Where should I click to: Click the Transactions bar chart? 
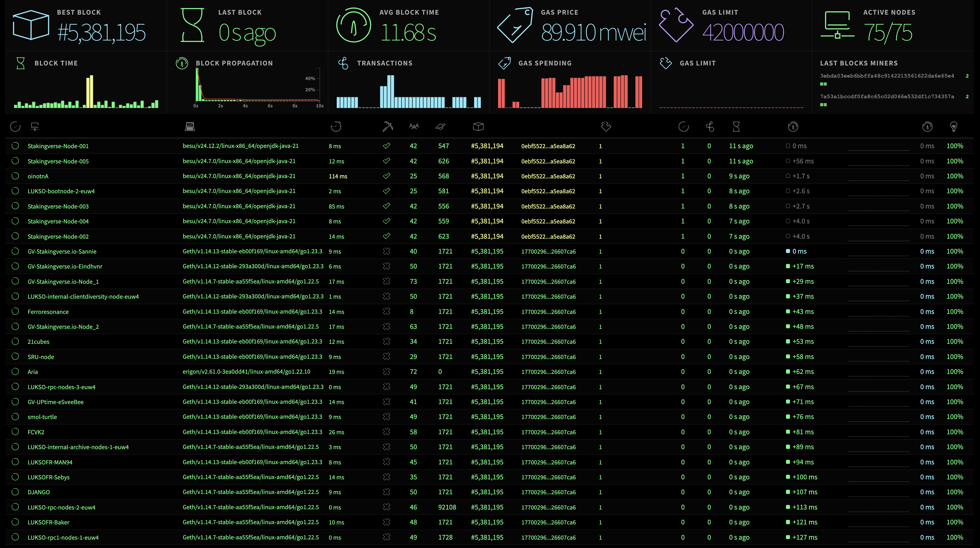click(x=408, y=91)
